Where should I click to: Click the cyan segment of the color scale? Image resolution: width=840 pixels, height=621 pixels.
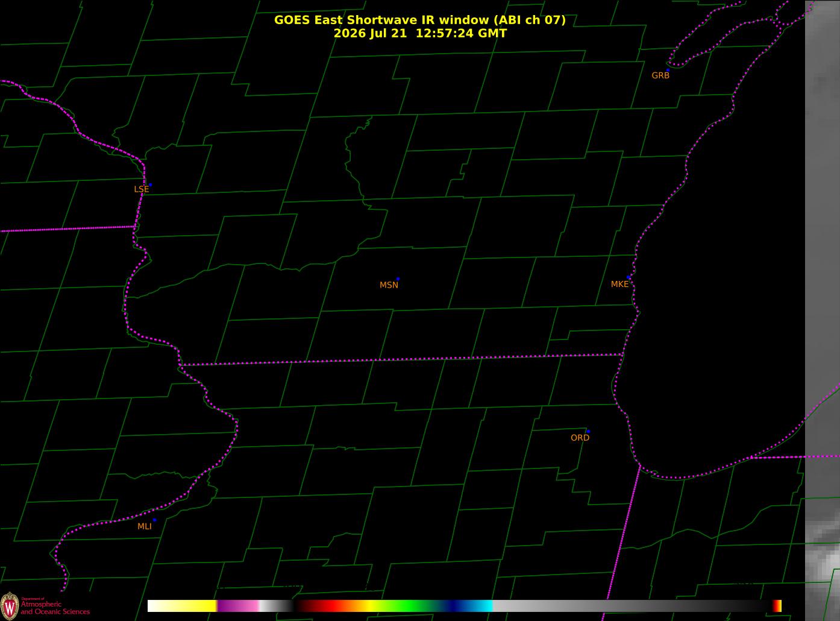(x=479, y=606)
